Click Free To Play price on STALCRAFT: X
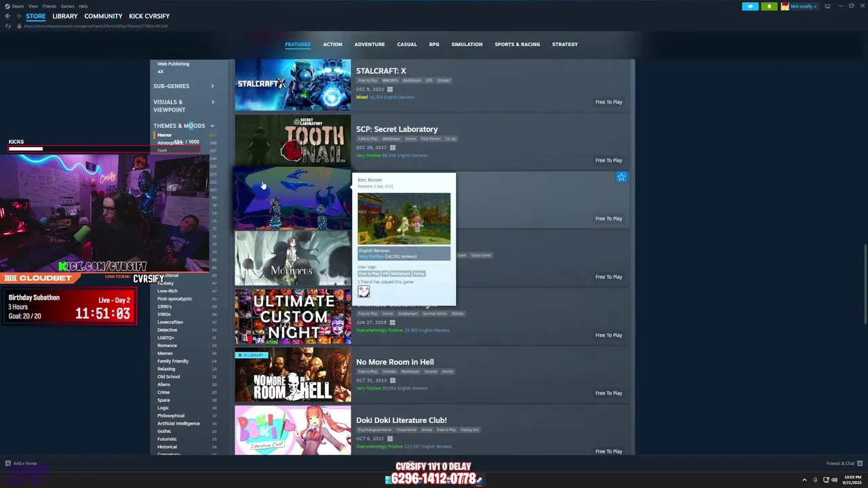868x488 pixels. [x=608, y=102]
